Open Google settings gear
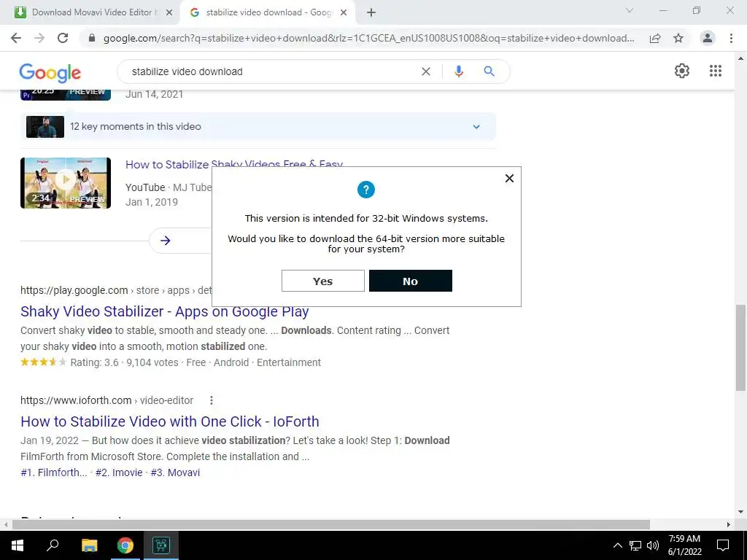Viewport: 747px width, 560px height. click(682, 71)
